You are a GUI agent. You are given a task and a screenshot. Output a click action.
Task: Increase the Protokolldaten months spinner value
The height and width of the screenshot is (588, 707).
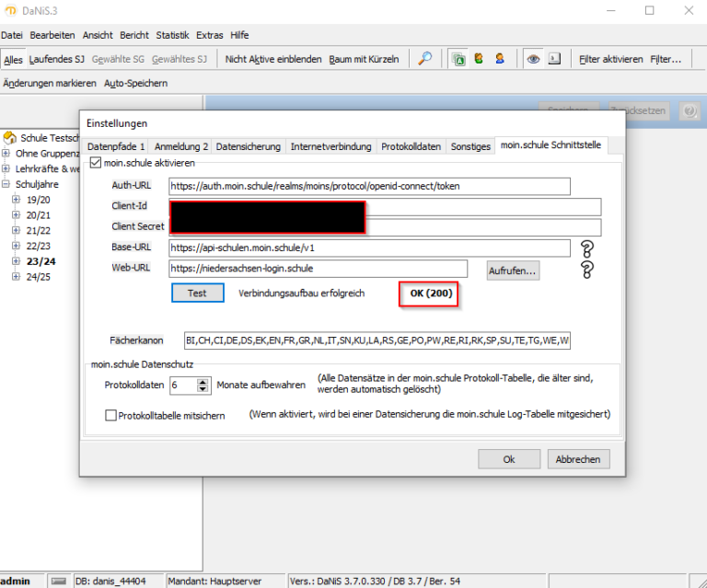pos(203,382)
